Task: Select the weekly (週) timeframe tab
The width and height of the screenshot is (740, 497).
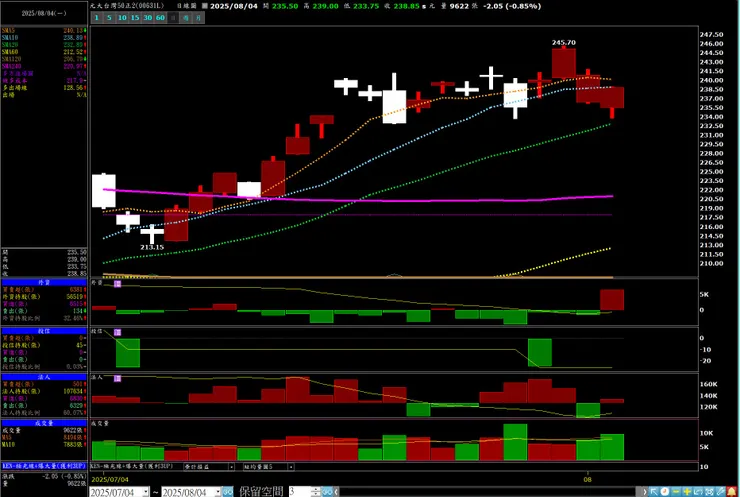Action: pos(186,18)
